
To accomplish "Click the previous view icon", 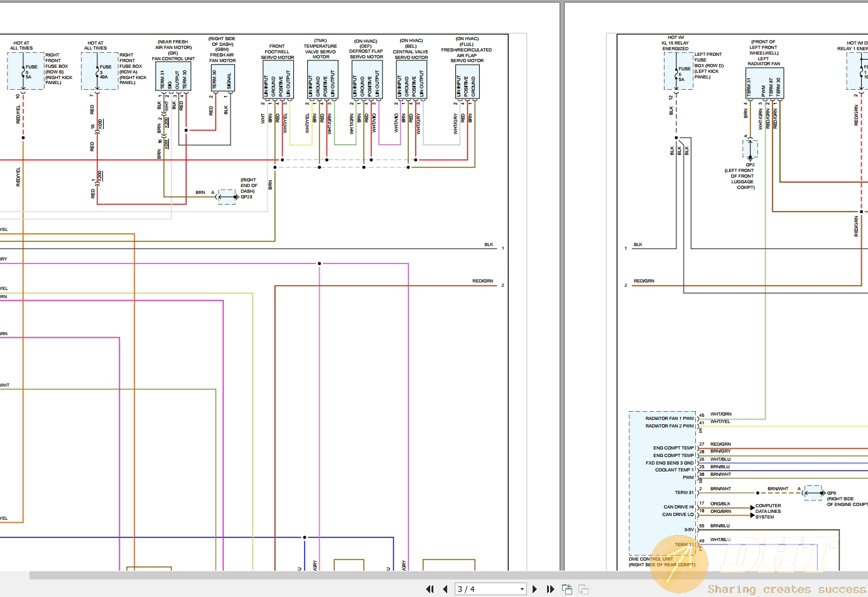I will 567,589.
